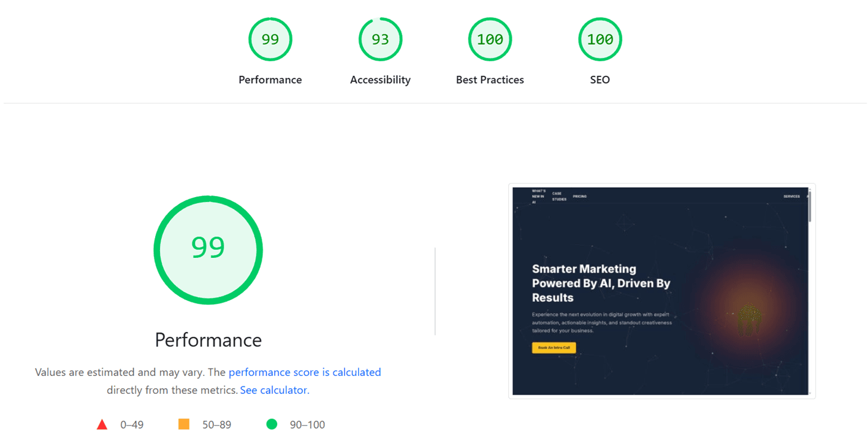
Task: Jump to the Accessibility section label
Action: pyautogui.click(x=380, y=80)
